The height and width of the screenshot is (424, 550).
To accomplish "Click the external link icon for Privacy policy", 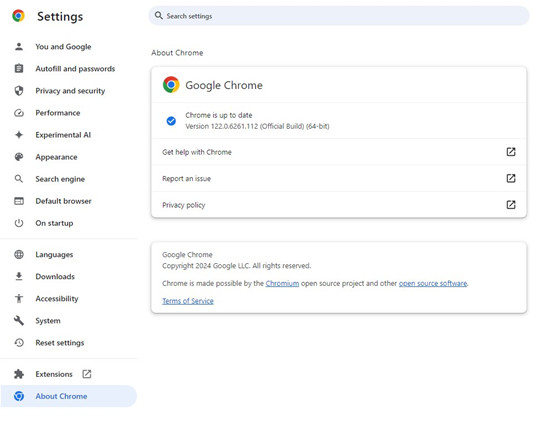I will pyautogui.click(x=511, y=204).
